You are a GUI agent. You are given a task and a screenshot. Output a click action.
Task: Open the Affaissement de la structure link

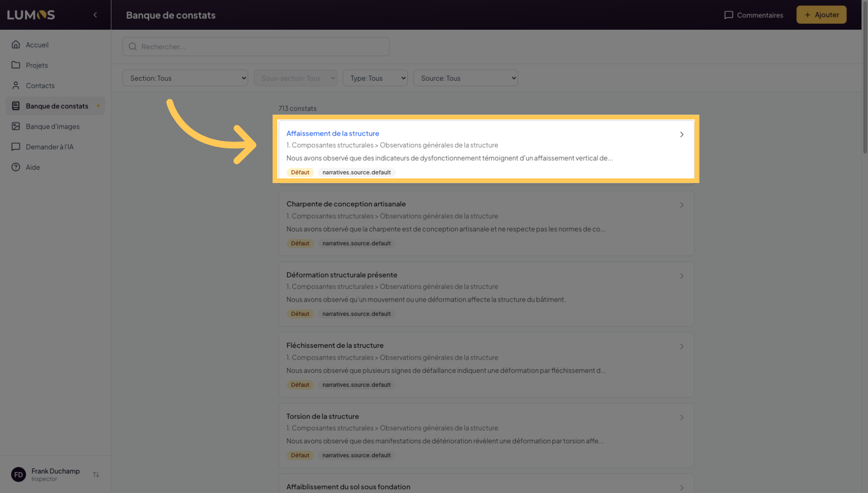[332, 133]
